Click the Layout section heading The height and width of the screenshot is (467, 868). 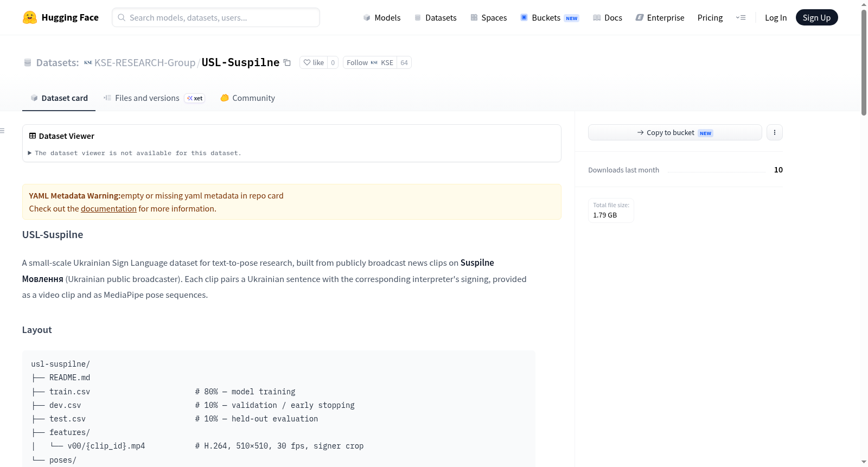[x=37, y=330]
